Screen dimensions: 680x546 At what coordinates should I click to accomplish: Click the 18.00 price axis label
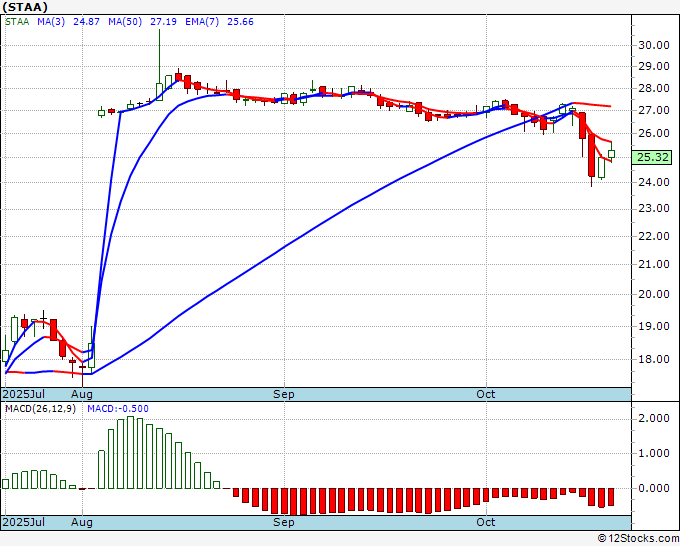[654, 360]
